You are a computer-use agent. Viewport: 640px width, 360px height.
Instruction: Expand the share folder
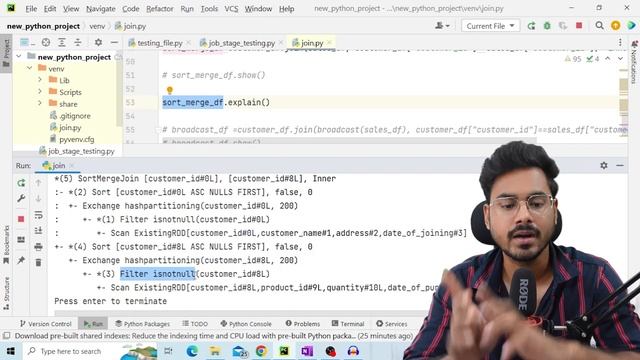tap(40, 104)
